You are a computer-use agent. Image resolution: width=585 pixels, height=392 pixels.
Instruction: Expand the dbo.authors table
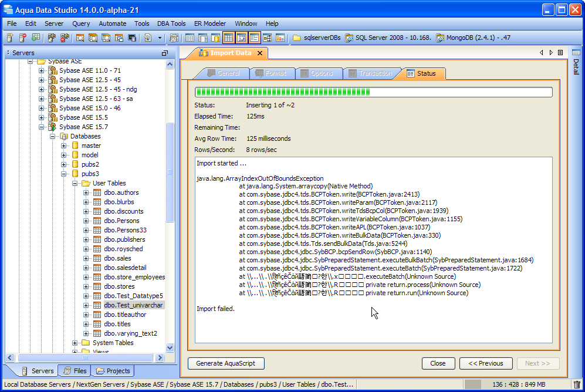(x=86, y=192)
